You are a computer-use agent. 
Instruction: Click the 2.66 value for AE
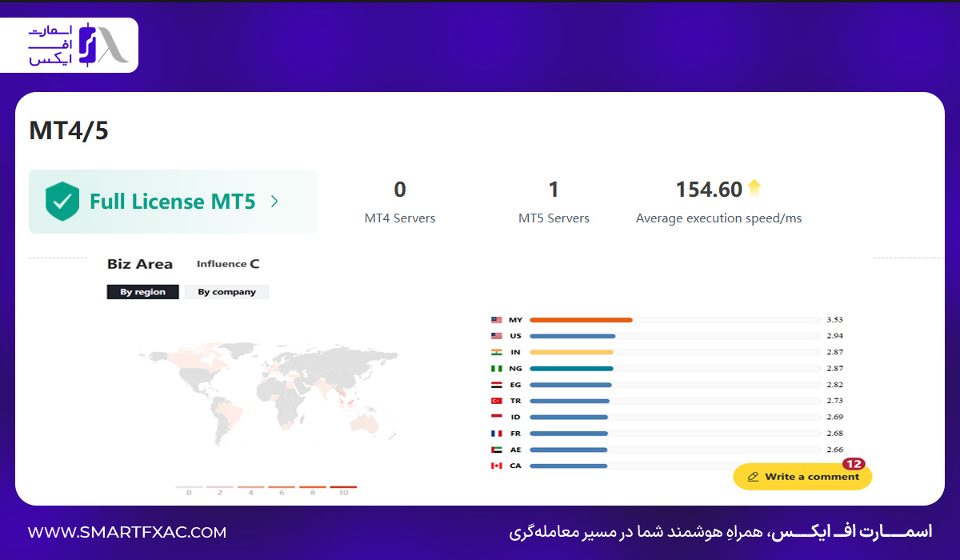click(835, 450)
